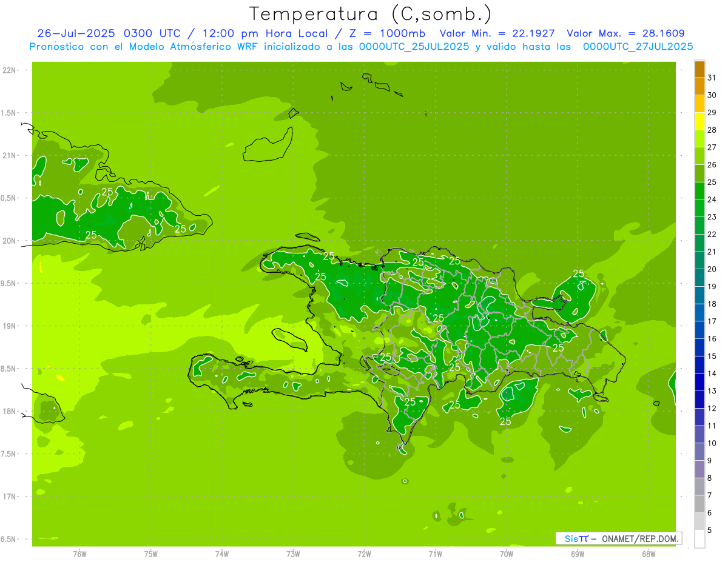Viewport: 728px width, 562px height.
Task: Click the legend value label 28
Action: (712, 130)
